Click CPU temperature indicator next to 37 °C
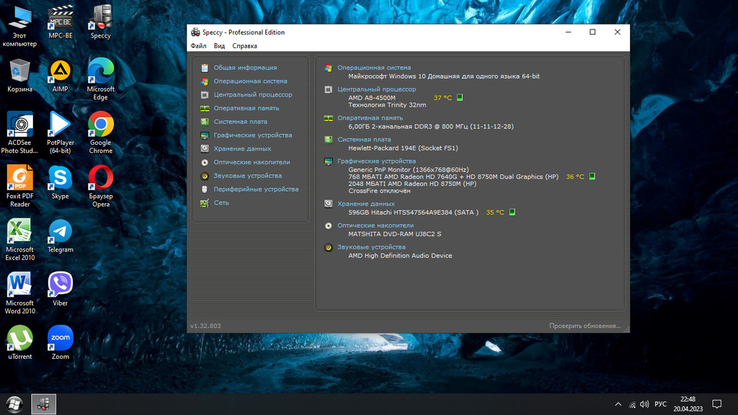Viewport: 738px width, 415px height. click(460, 97)
